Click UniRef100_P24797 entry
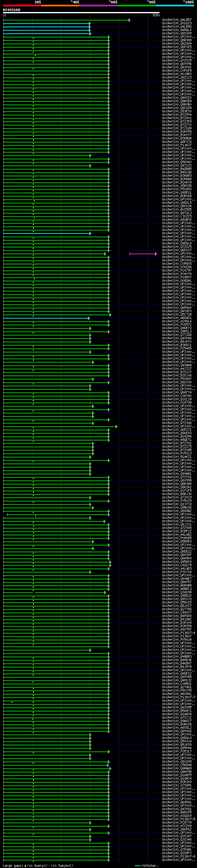 [177, 270]
